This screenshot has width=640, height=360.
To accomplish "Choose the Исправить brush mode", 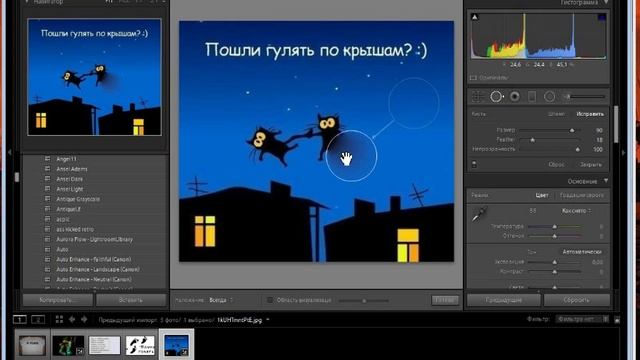I will 590,114.
